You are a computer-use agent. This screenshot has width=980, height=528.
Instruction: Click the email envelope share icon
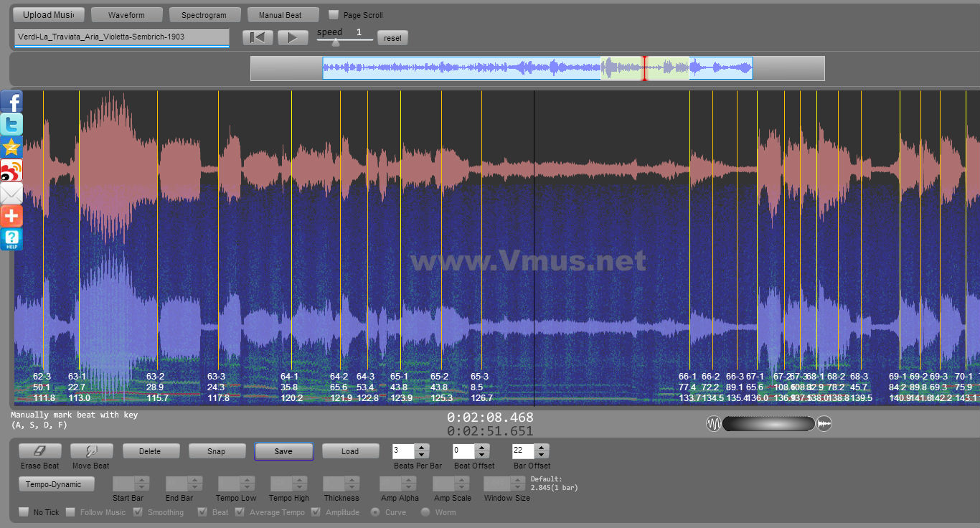(x=11, y=193)
